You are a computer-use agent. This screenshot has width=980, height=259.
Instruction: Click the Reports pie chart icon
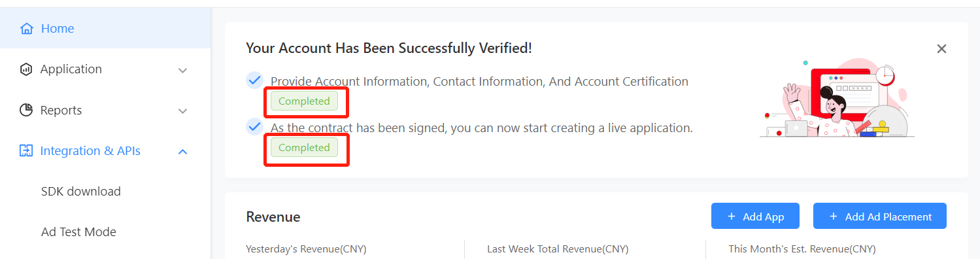click(x=26, y=110)
